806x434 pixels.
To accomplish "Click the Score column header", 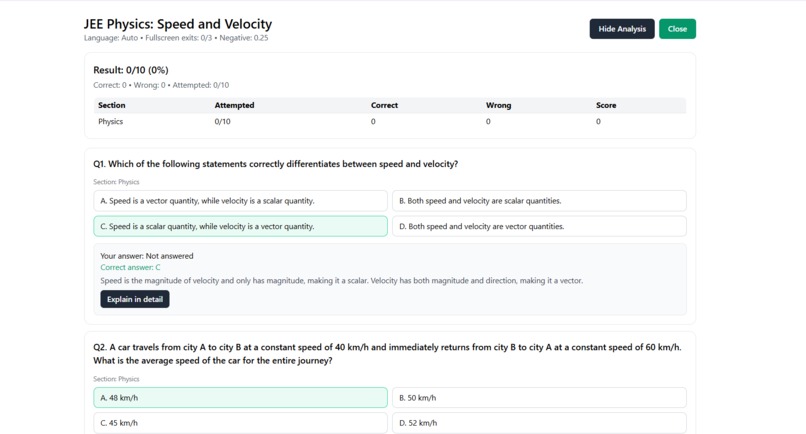I will tap(606, 105).
